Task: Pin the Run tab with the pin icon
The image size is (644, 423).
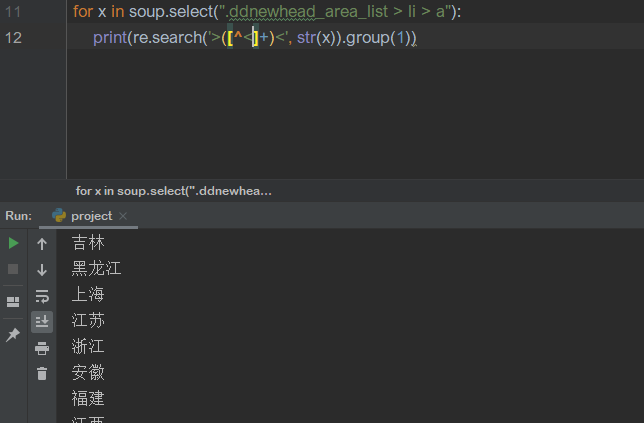Action: point(13,335)
